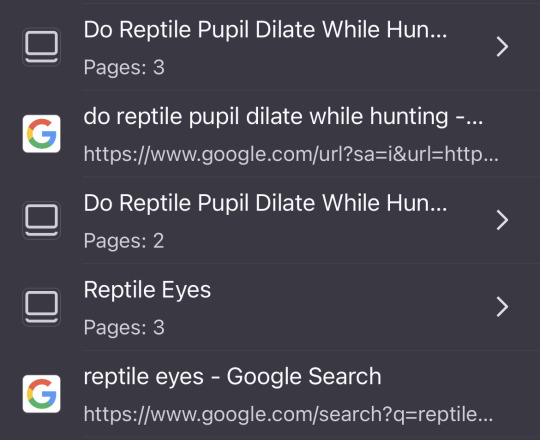
Task: Expand the 'Pages: 2' group via its chevron
Action: (x=502, y=220)
